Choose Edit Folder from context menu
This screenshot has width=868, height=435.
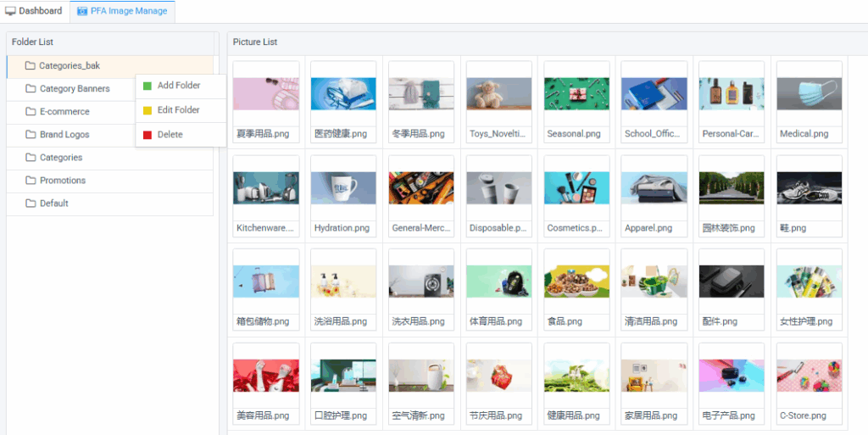coord(179,110)
